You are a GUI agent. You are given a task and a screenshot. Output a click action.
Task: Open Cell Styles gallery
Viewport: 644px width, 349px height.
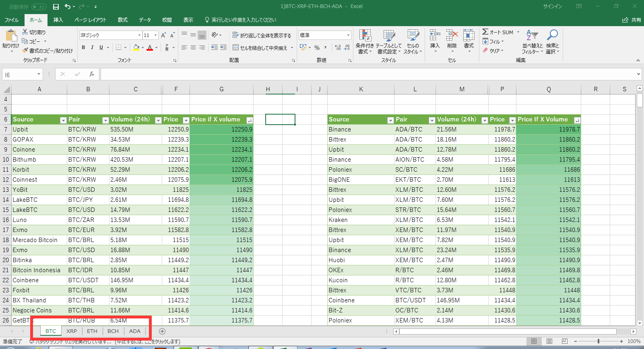tap(413, 42)
